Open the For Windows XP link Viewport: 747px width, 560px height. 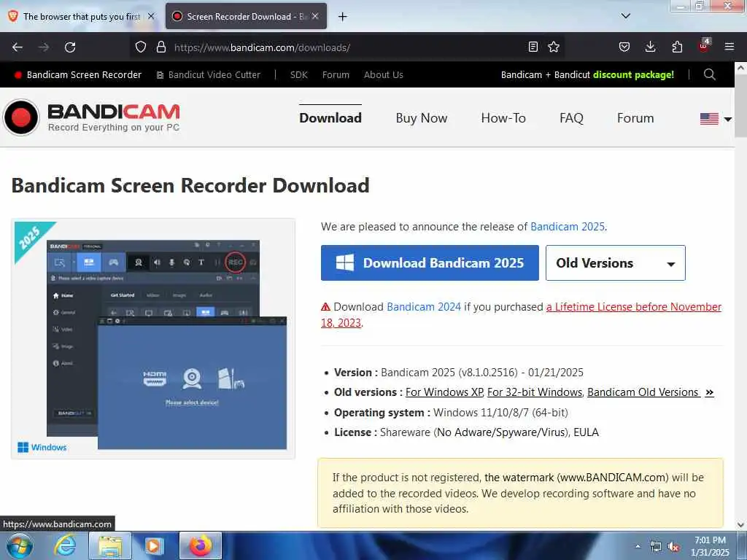pyautogui.click(x=444, y=392)
